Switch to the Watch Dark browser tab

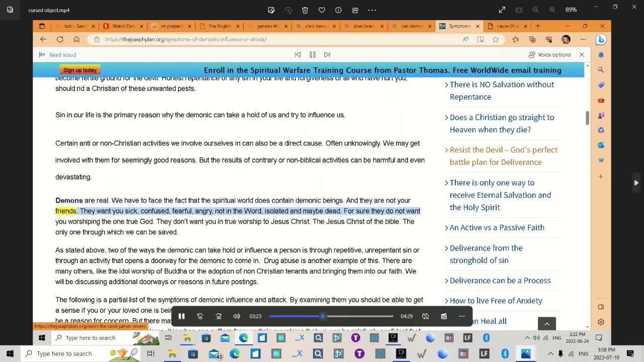point(124,26)
